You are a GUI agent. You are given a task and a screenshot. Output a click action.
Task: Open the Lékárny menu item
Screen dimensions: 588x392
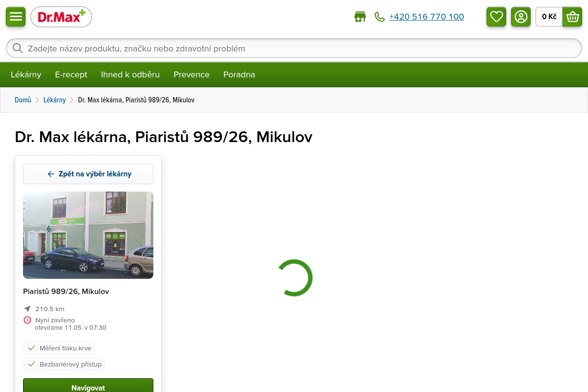(x=26, y=74)
